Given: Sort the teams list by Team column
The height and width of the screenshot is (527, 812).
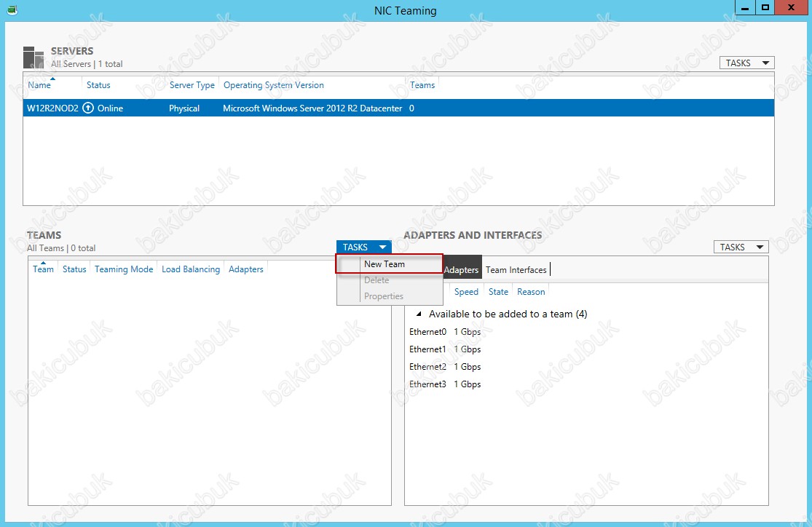Looking at the screenshot, I should 44,269.
